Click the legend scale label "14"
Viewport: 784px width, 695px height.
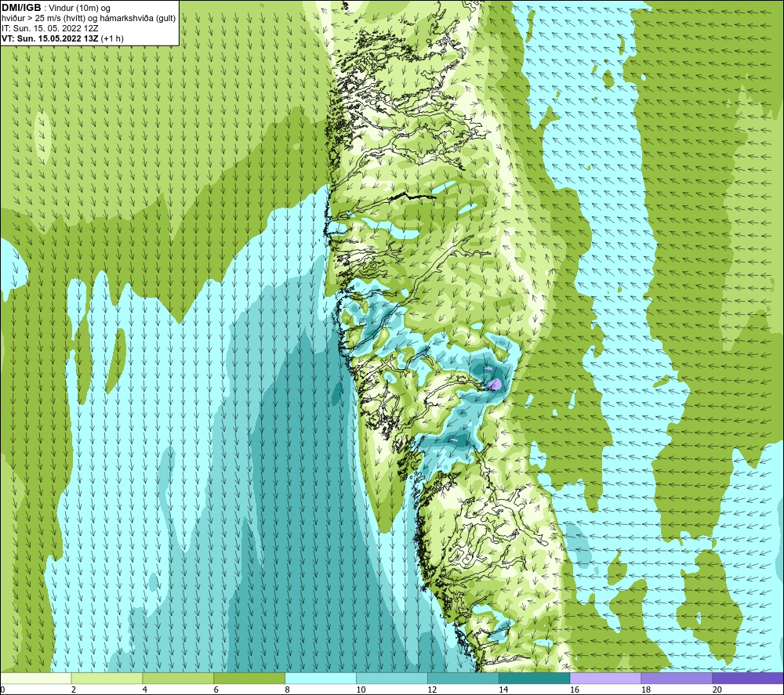(503, 690)
